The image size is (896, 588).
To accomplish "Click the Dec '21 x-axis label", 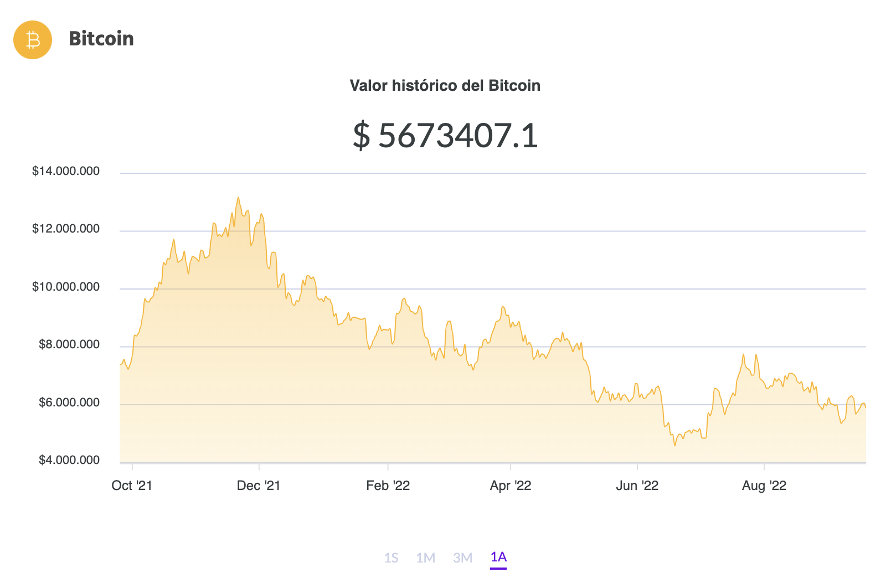I will 259,486.
